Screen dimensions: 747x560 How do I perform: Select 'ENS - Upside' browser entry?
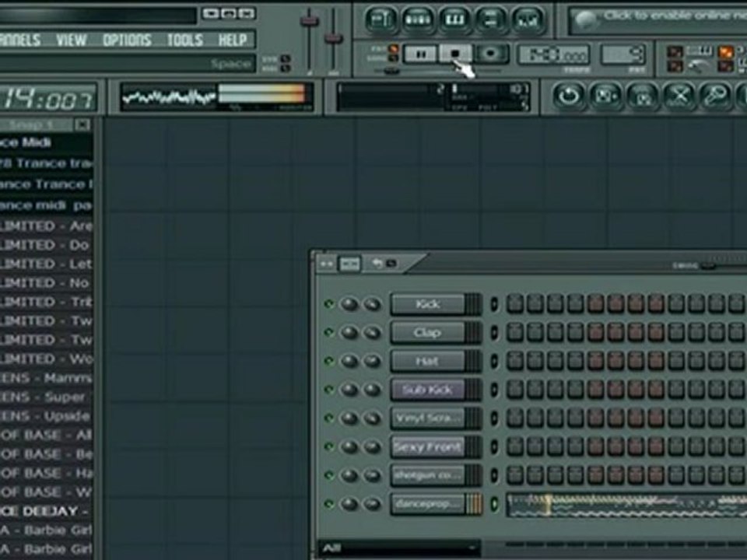pyautogui.click(x=47, y=416)
